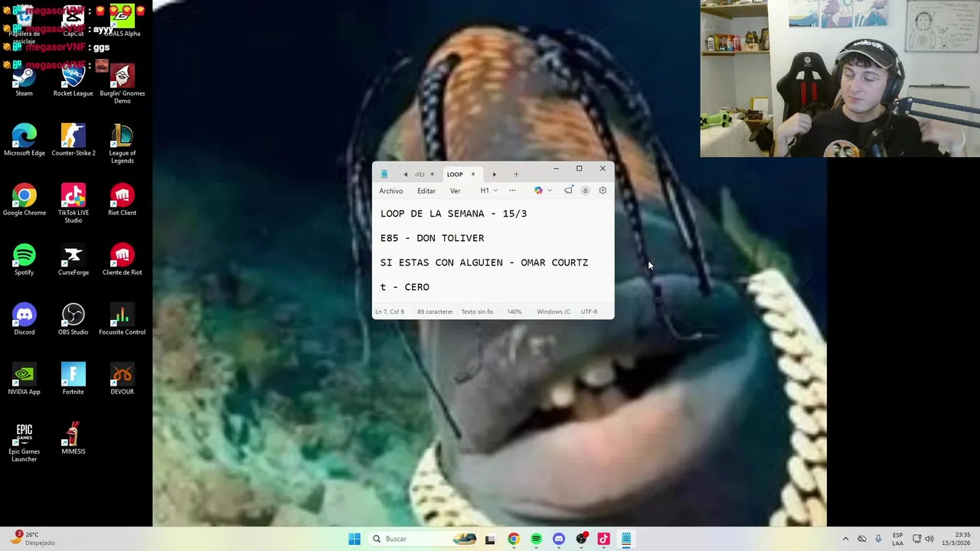
Task: Open Notepad settings gear
Action: [603, 191]
